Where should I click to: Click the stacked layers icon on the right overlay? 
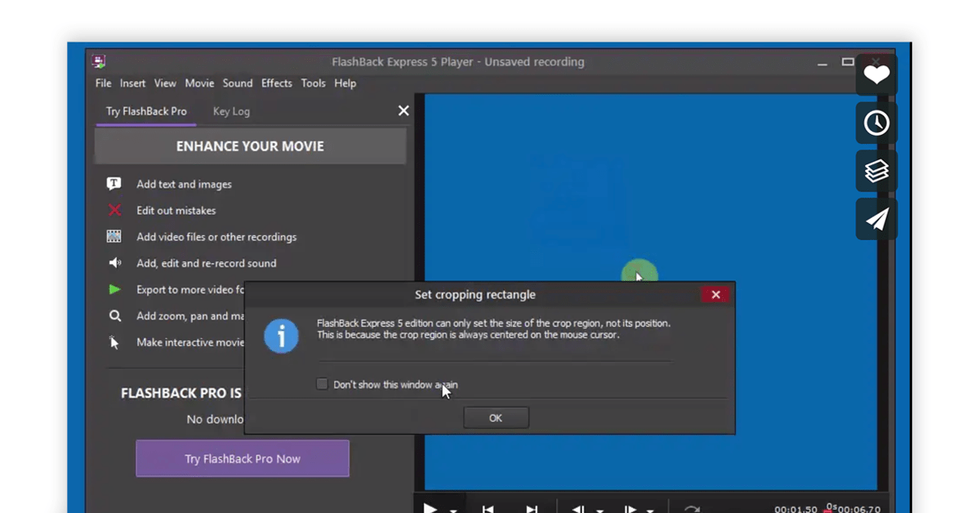(x=876, y=171)
